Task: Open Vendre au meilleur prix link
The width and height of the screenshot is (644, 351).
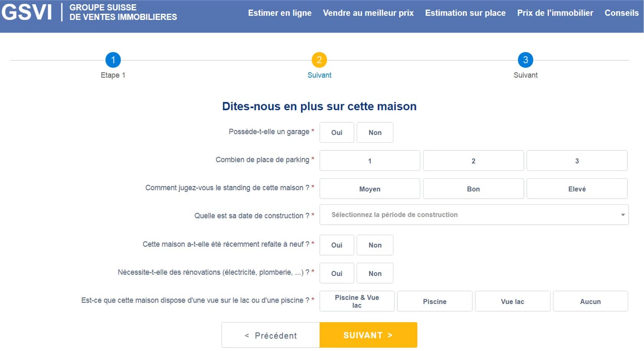Action: point(368,13)
